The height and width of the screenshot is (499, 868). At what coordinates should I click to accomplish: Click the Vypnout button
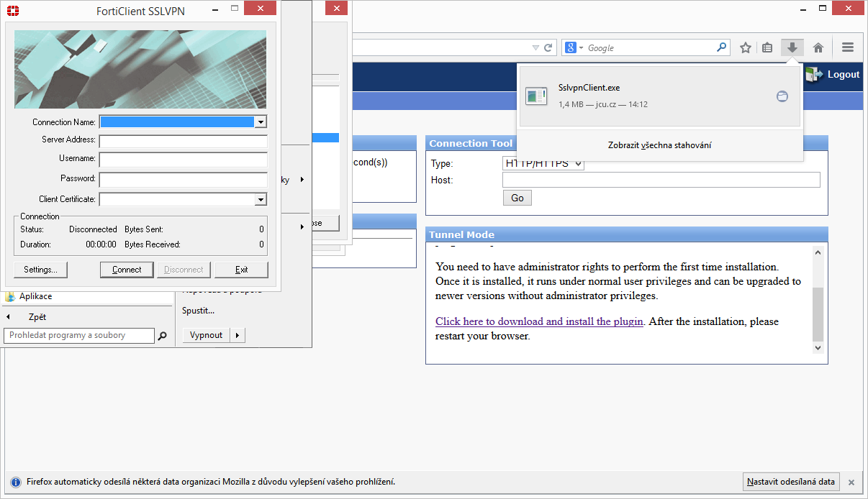pyautogui.click(x=207, y=335)
